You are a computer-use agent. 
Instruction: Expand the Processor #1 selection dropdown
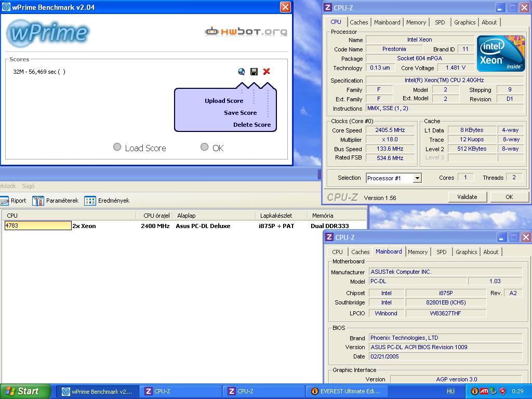tap(417, 178)
